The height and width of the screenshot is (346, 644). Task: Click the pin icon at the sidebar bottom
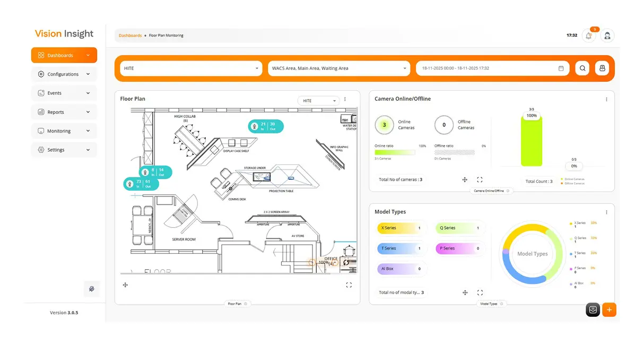tap(91, 289)
